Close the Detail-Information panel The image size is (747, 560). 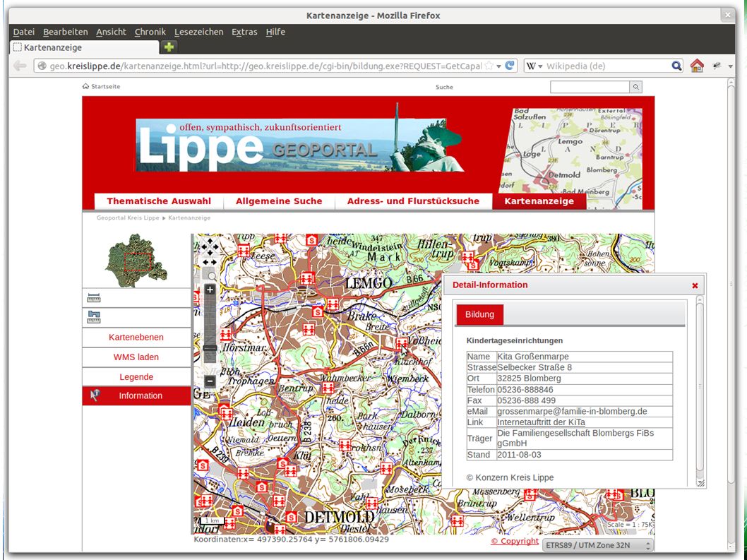pos(695,285)
